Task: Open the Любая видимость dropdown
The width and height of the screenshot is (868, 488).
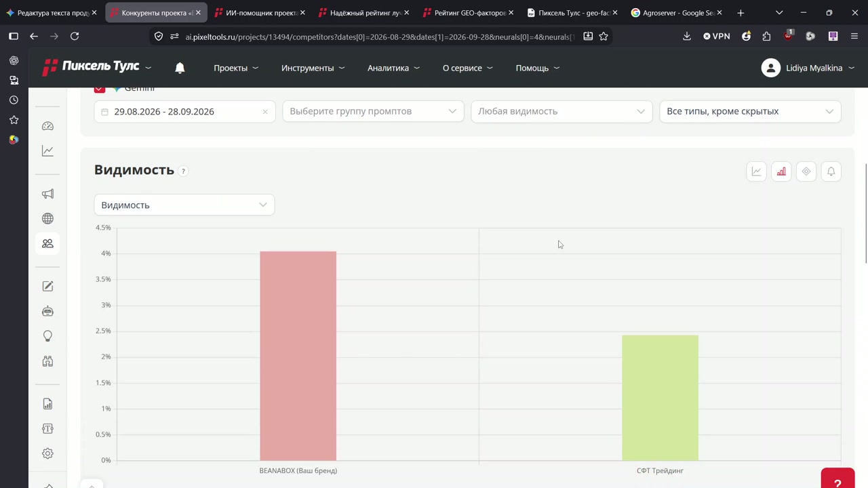Action: (x=561, y=111)
